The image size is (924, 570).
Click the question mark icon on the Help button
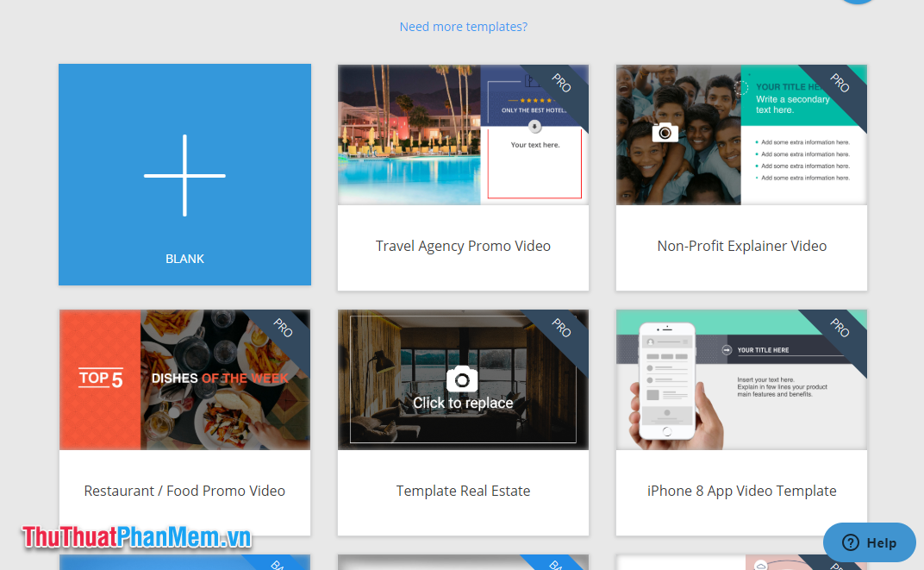pos(850,542)
